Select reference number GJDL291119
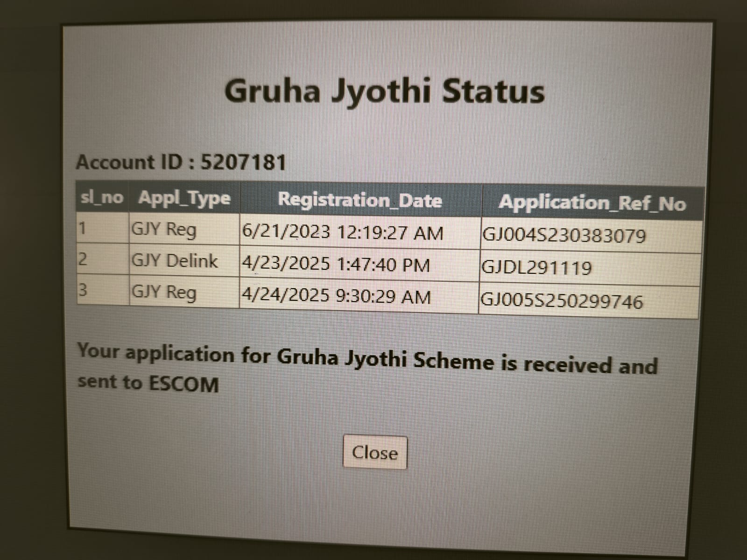This screenshot has height=560, width=747. 536,268
